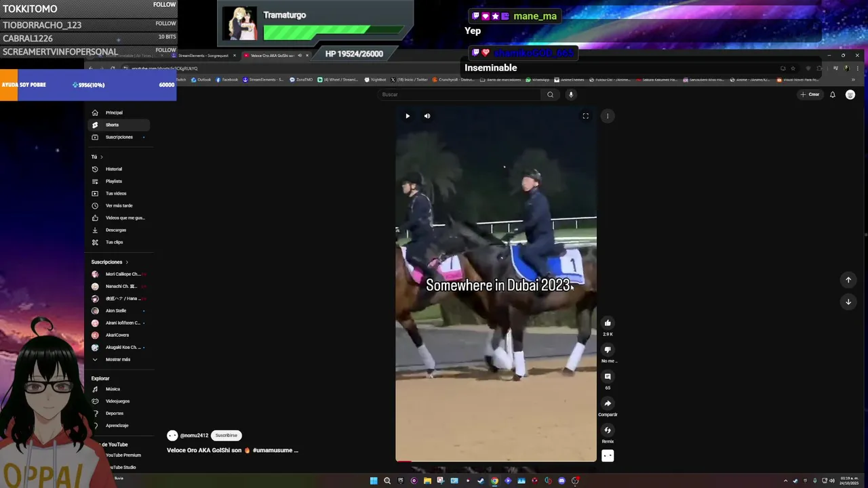868x488 pixels.
Task: Open Akugaki Koa channel subscription
Action: click(119, 347)
